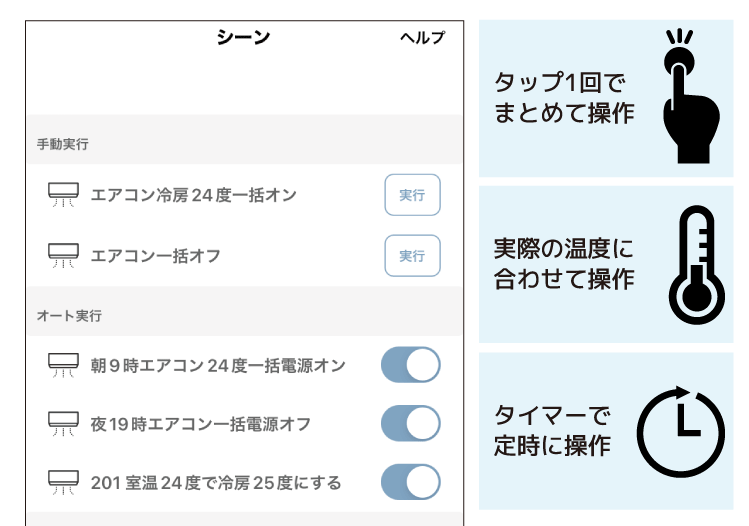
Task: Select the 手動実行 section header
Action: pyautogui.click(x=63, y=144)
